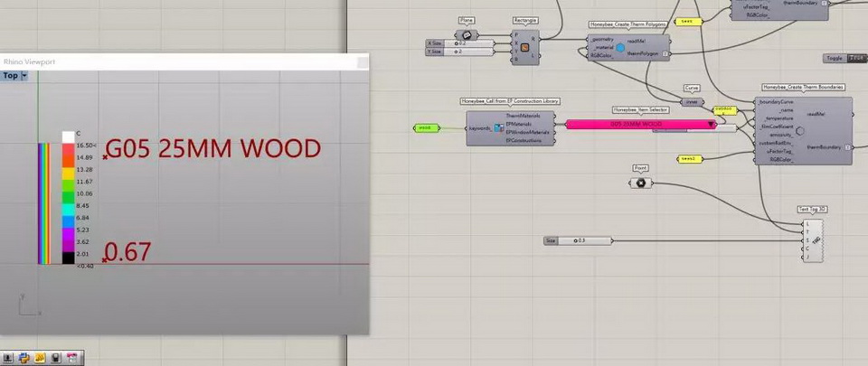Click the first icon in bottom-left toolbar
868x366 pixels.
click(9, 358)
